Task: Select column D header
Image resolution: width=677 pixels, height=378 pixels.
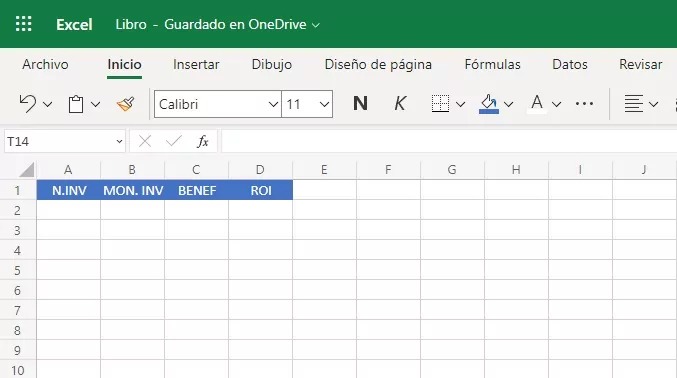Action: (260, 170)
